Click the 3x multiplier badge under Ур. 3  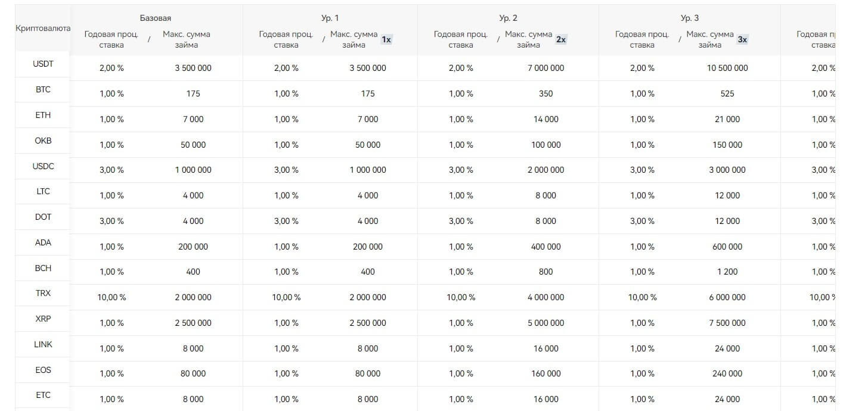[x=742, y=40]
